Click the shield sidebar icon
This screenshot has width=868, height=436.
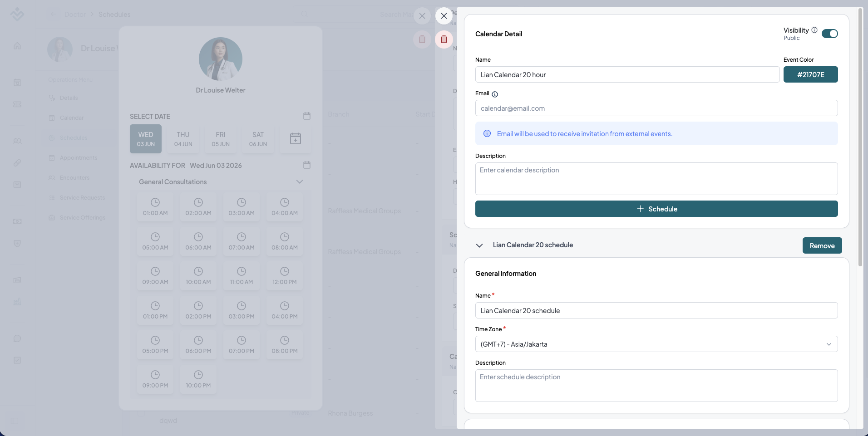(17, 243)
